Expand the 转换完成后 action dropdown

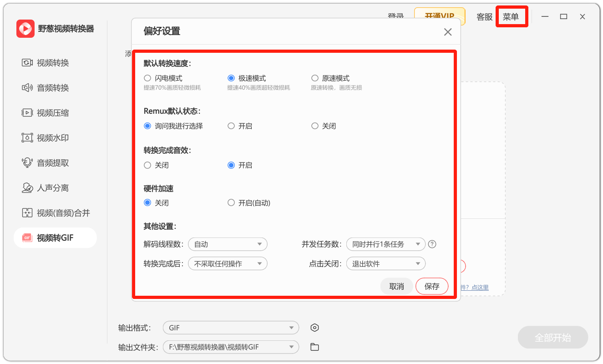pos(228,263)
